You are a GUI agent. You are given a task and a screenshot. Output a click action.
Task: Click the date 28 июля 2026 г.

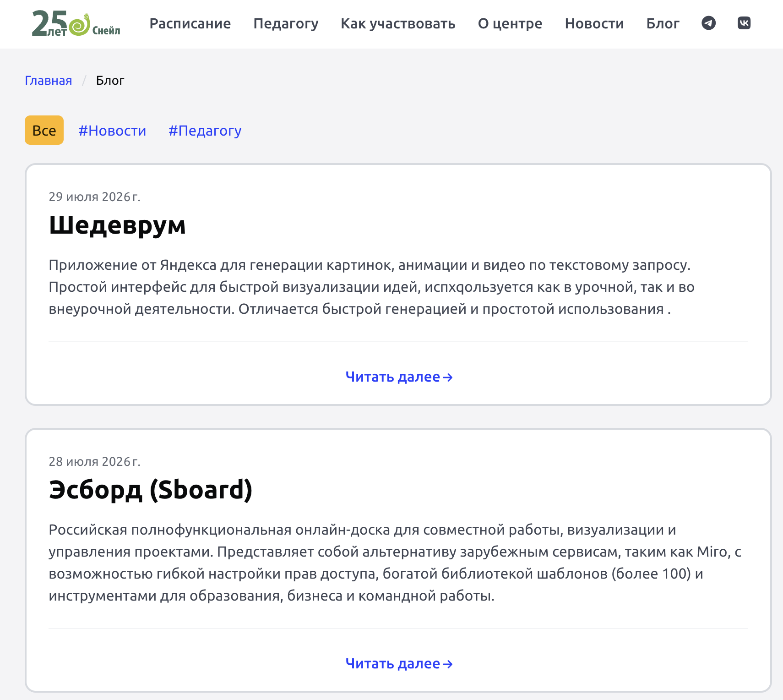click(x=95, y=462)
